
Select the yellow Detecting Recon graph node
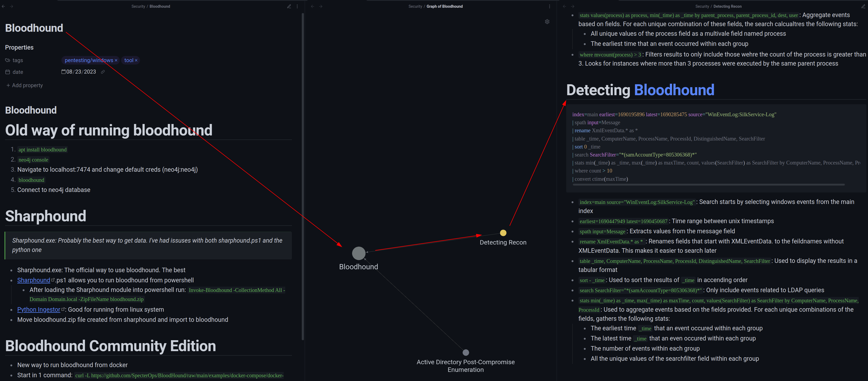pos(503,233)
